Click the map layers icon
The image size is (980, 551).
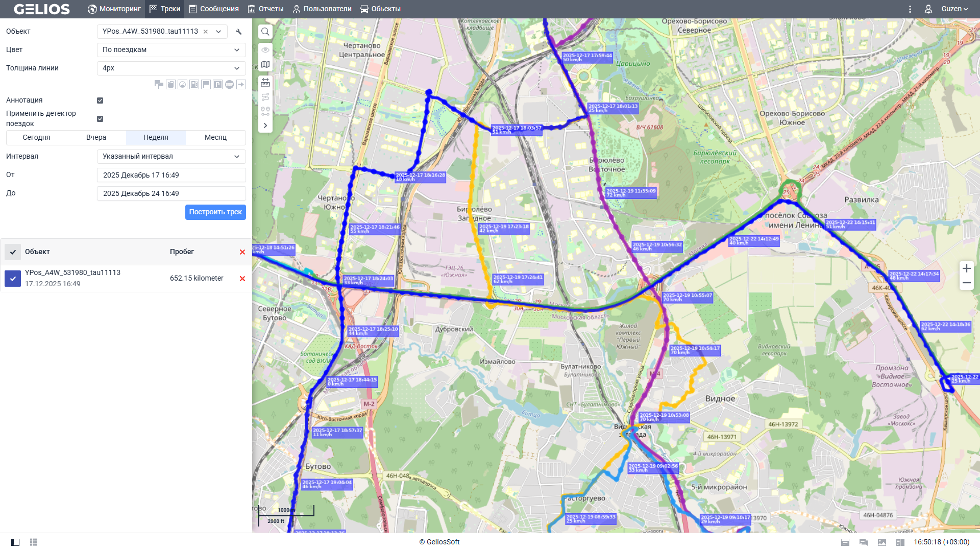(x=265, y=64)
